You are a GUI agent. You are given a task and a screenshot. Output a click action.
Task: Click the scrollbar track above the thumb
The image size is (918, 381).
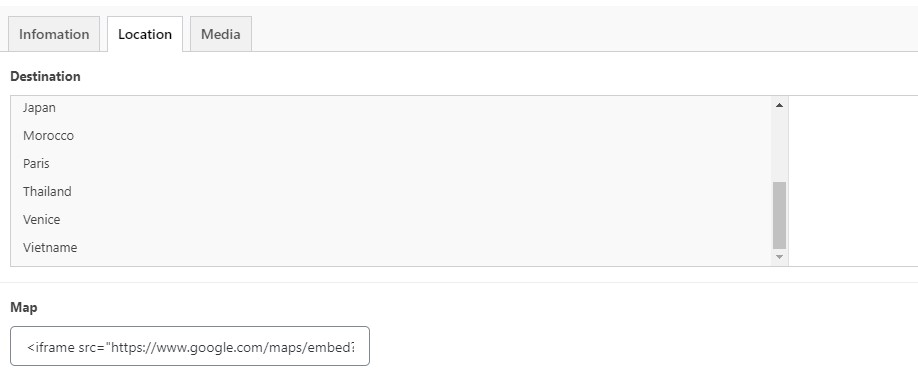[x=779, y=146]
